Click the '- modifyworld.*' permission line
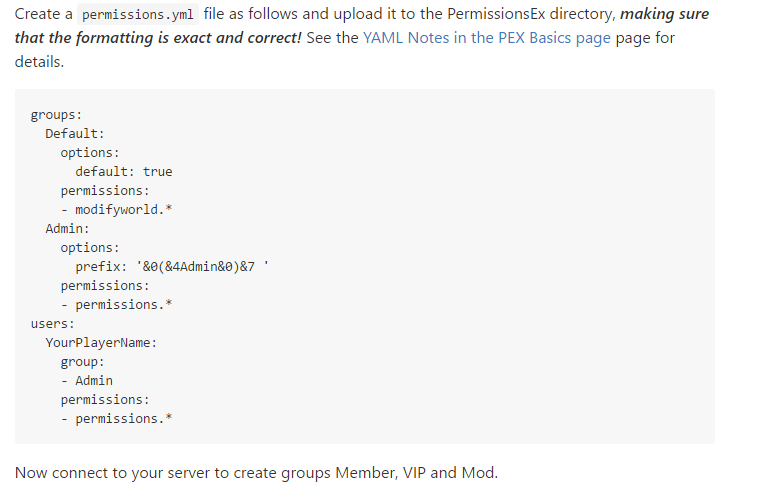The height and width of the screenshot is (499, 757). [x=118, y=210]
